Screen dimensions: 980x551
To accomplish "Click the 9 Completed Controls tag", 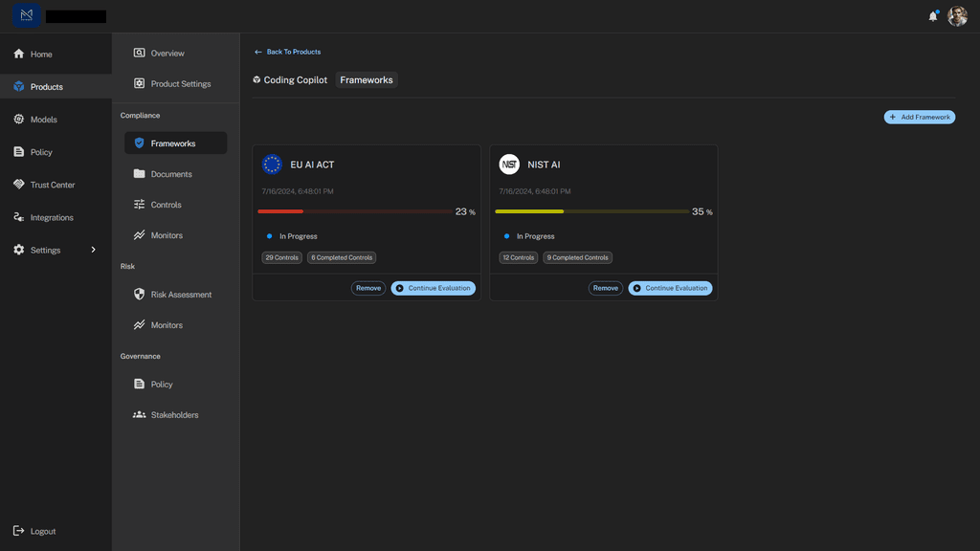I will pyautogui.click(x=577, y=257).
